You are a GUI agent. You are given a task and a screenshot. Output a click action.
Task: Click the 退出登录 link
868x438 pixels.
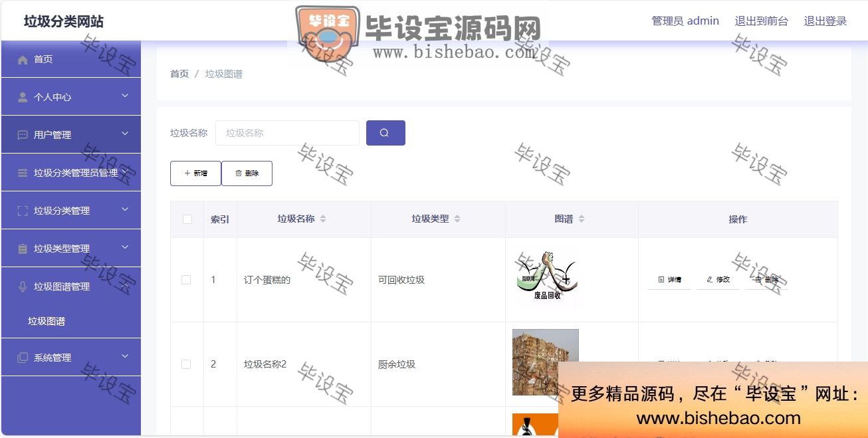pos(825,21)
